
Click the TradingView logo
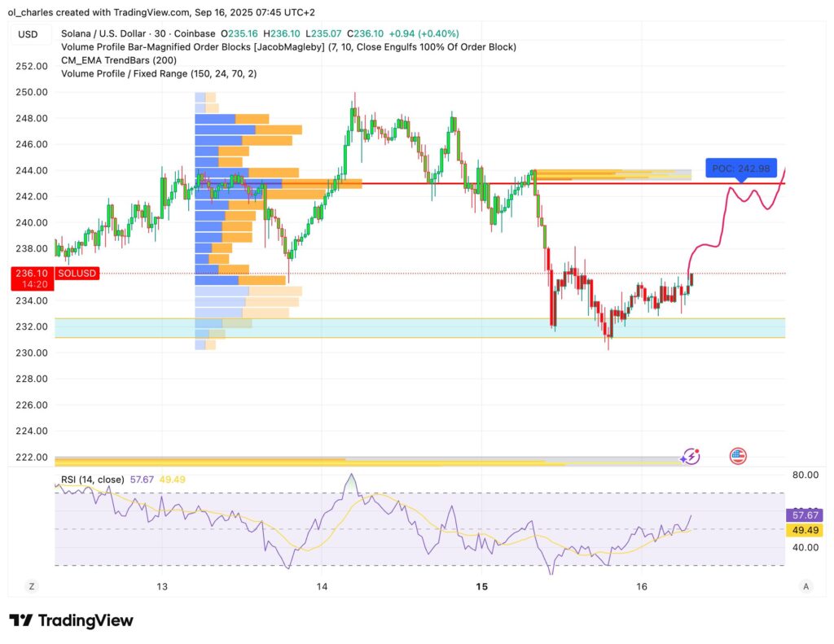(71, 620)
